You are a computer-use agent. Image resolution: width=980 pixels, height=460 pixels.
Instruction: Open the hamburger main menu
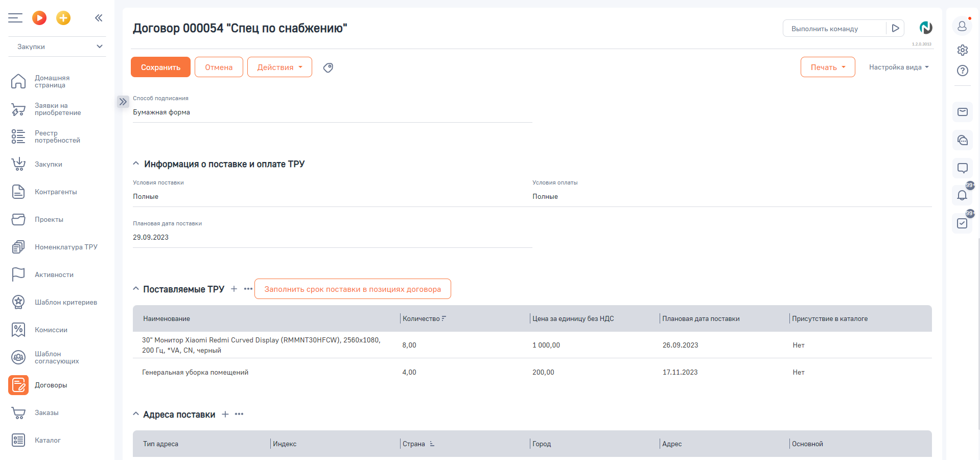click(15, 18)
